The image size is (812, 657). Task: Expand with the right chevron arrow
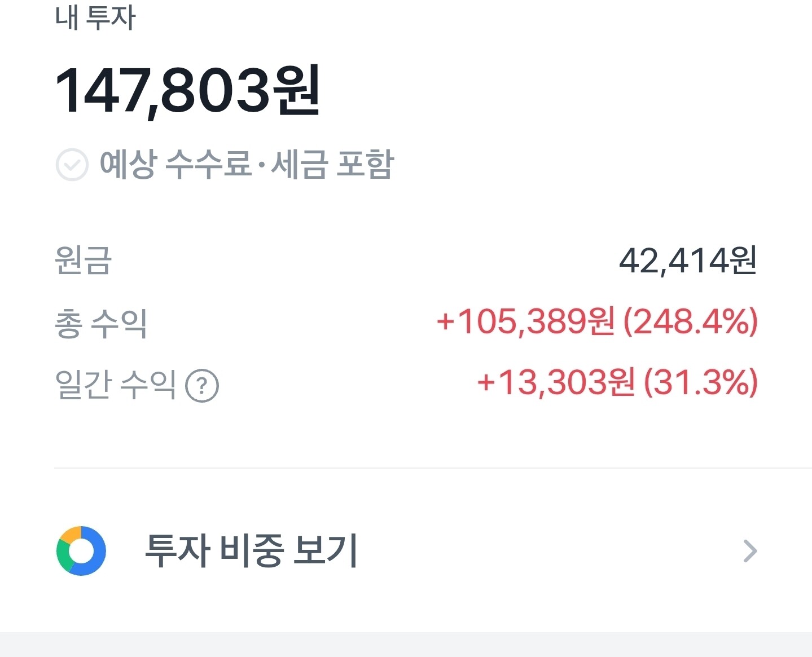pos(750,551)
